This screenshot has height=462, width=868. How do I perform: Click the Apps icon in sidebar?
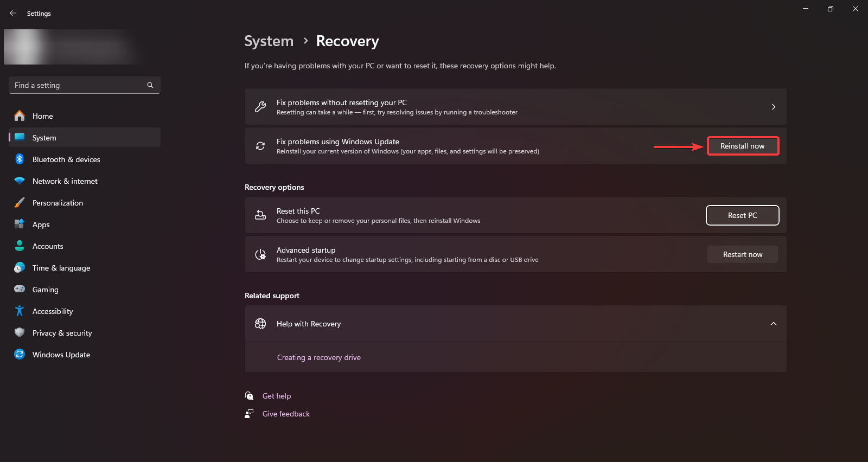click(20, 224)
